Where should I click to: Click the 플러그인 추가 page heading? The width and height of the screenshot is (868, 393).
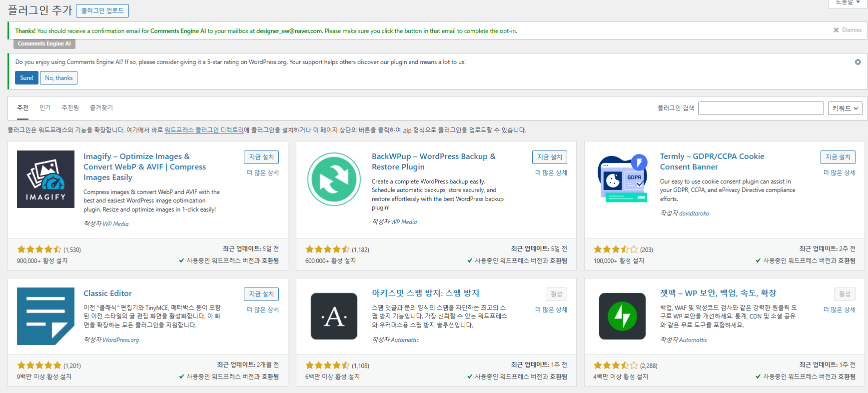click(x=40, y=10)
